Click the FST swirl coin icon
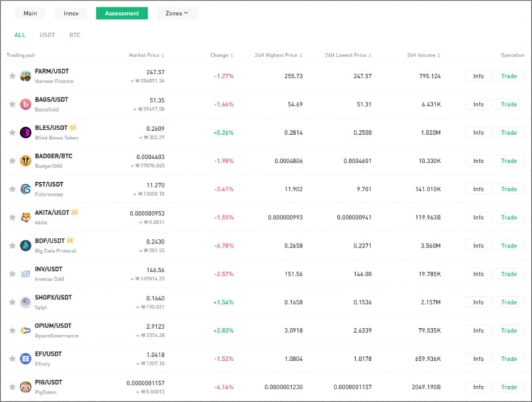This screenshot has width=532, height=402. [x=25, y=189]
